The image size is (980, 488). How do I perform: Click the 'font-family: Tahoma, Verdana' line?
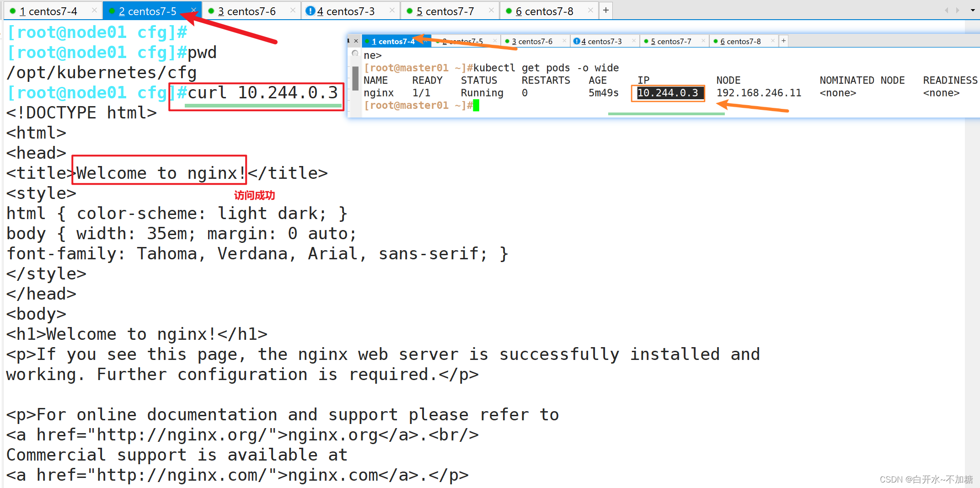click(x=257, y=254)
